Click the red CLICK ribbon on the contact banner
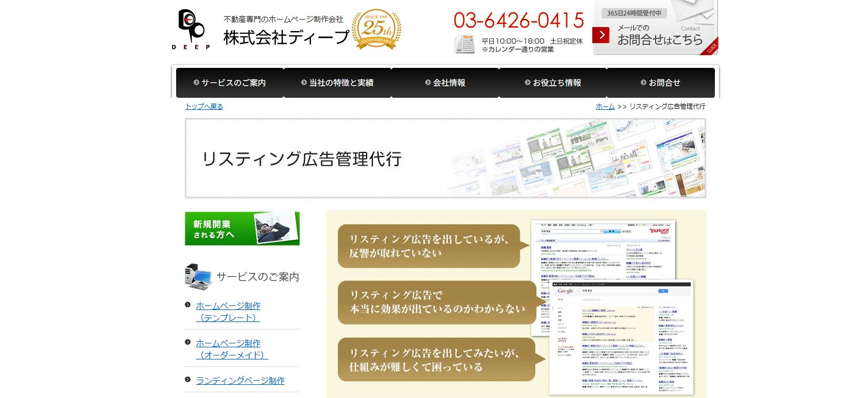The image size is (868, 398). pyautogui.click(x=711, y=49)
